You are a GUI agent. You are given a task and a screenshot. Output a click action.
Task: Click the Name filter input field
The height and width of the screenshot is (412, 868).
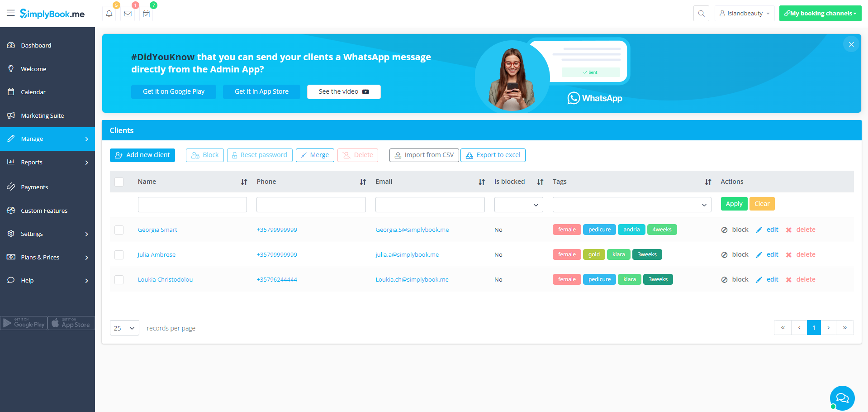tap(192, 205)
